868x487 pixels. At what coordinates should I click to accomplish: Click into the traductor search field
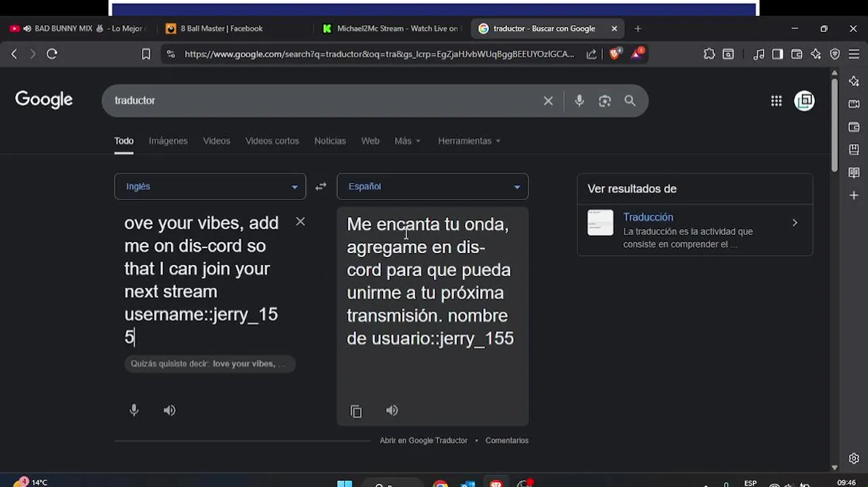coord(324,101)
